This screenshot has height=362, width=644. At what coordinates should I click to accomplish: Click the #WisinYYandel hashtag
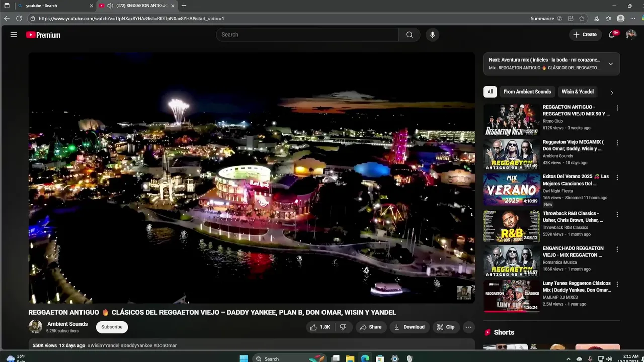tap(103, 346)
